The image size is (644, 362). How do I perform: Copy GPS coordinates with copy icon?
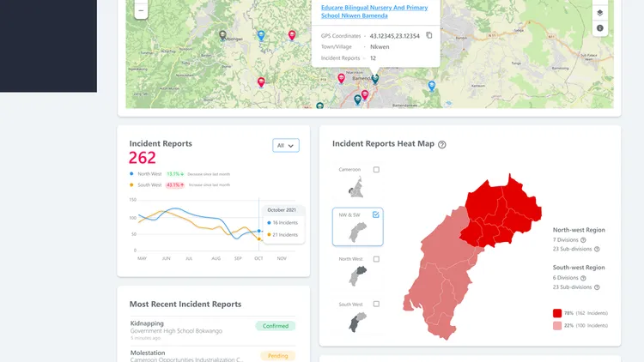[428, 35]
